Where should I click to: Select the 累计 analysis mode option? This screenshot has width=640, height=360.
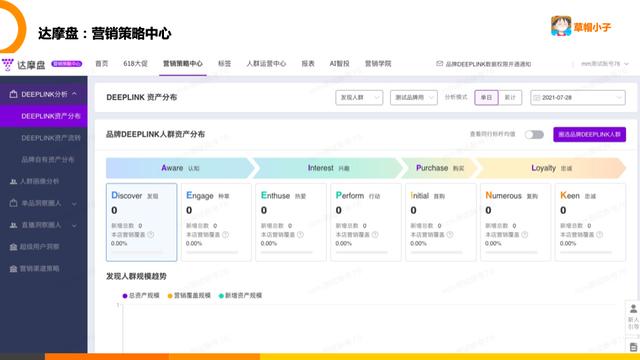coord(510,98)
